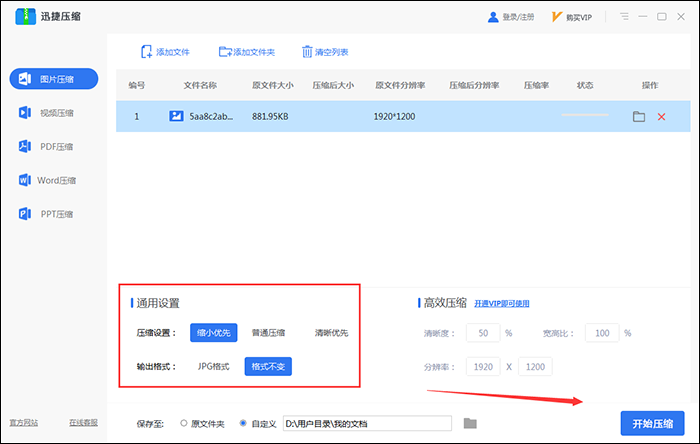Click image thumbnail icon of 5aa8c2ab file
The image size is (700, 444).
coord(176,116)
